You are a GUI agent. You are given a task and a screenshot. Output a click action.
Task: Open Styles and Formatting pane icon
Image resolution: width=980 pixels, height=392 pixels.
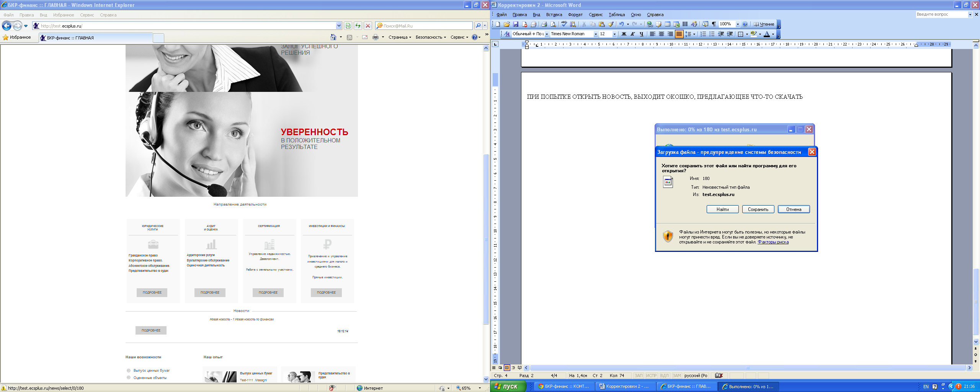click(x=507, y=34)
